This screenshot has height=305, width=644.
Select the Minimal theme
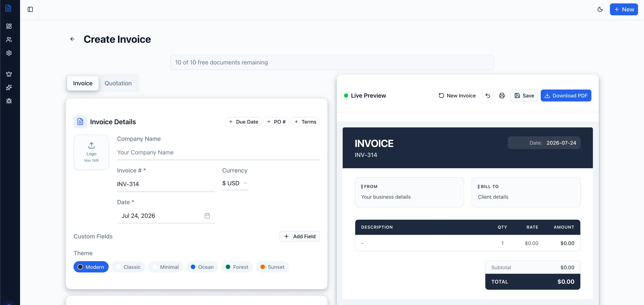click(165, 267)
